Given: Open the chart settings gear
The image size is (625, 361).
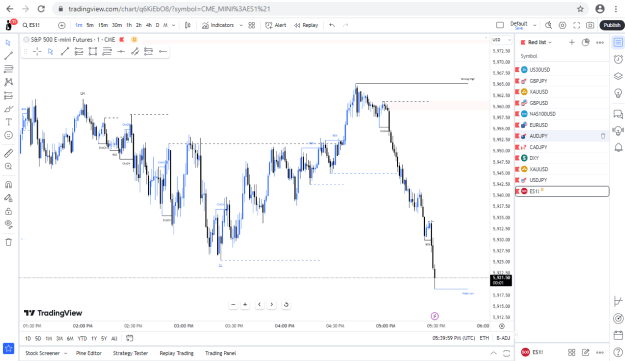Looking at the screenshot, I should 562,25.
